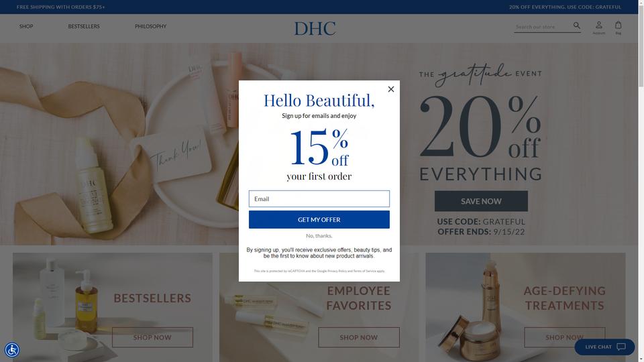Open the accessibility options icon

[12, 350]
